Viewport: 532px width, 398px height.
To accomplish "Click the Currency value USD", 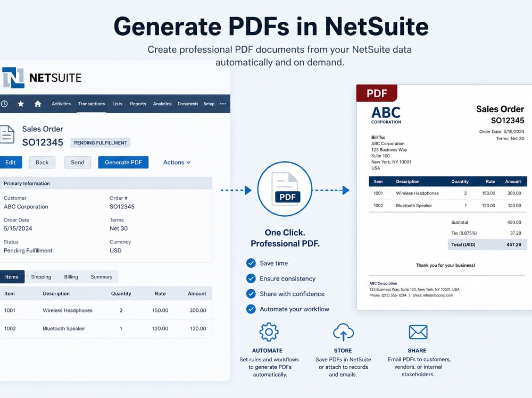I will tap(115, 250).
